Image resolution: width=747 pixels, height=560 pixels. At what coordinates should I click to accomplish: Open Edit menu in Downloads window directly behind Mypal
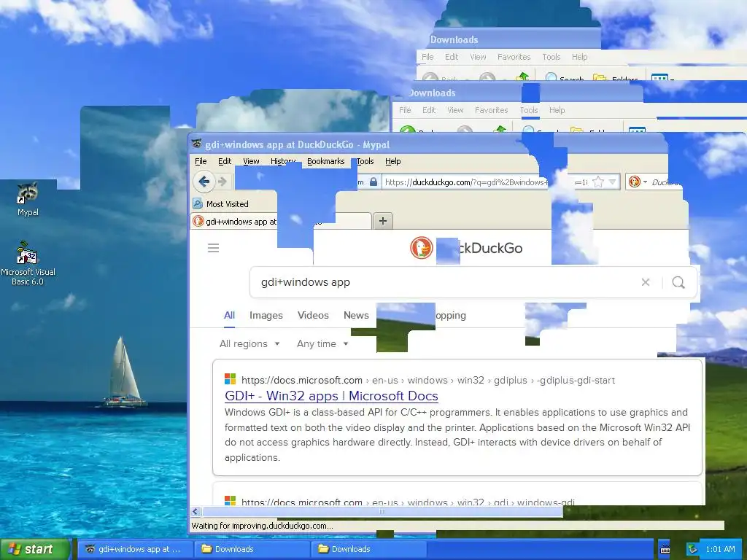tap(429, 110)
